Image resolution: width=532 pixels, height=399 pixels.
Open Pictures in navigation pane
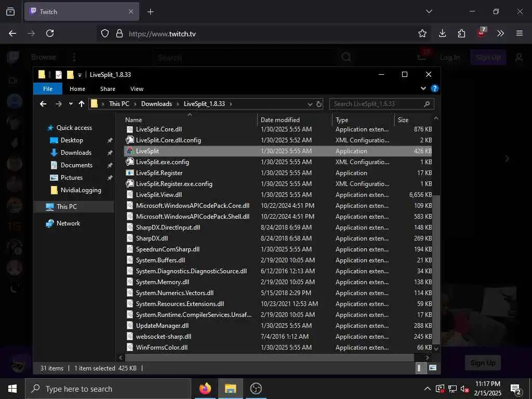click(72, 178)
